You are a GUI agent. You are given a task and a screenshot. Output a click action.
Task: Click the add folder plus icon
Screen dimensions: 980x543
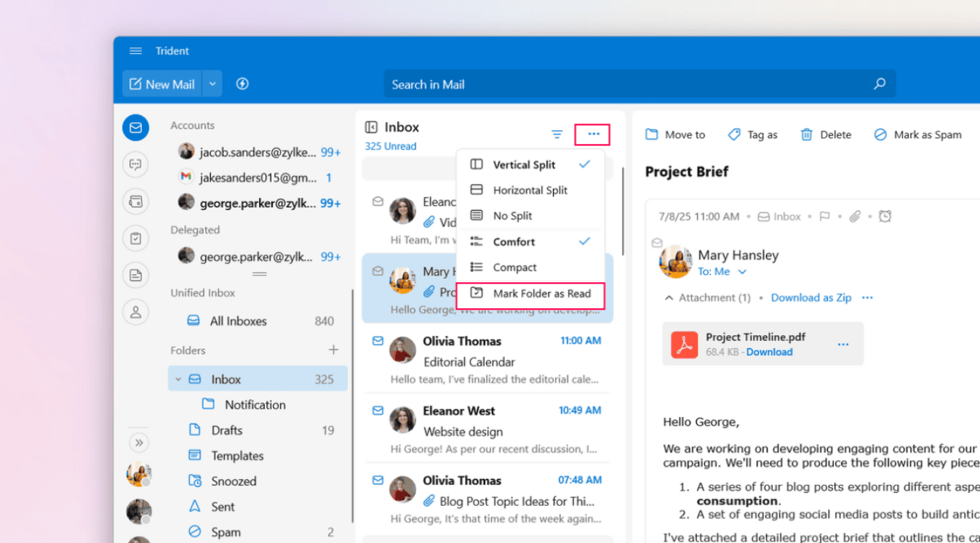coord(333,350)
